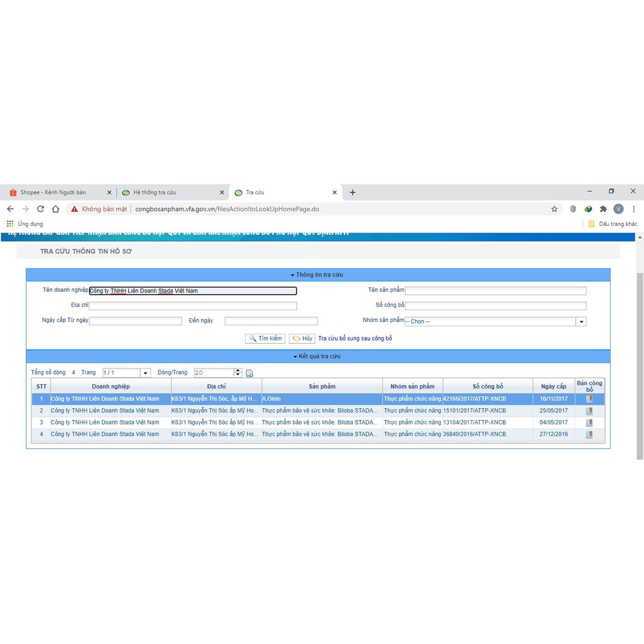Bookmark this page with the star icon
This screenshot has width=644, height=644.
coord(554,209)
